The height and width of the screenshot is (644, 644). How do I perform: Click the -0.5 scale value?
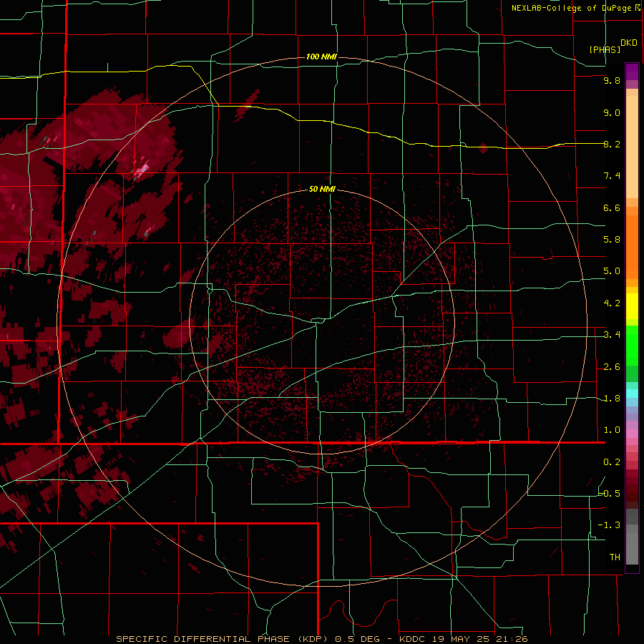pos(610,494)
